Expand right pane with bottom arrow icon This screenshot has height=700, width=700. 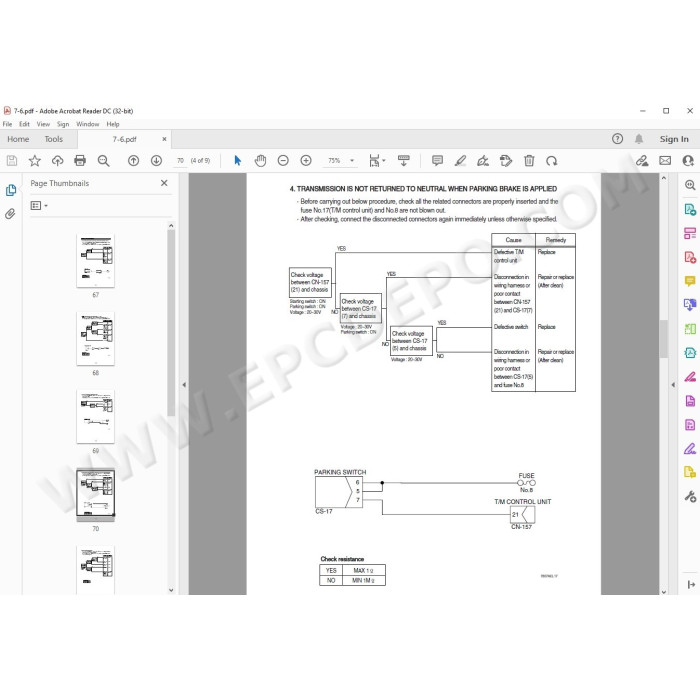click(691, 584)
